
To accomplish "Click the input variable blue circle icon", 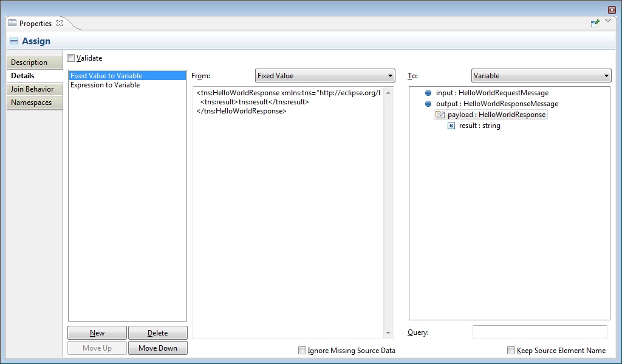I will tap(428, 93).
